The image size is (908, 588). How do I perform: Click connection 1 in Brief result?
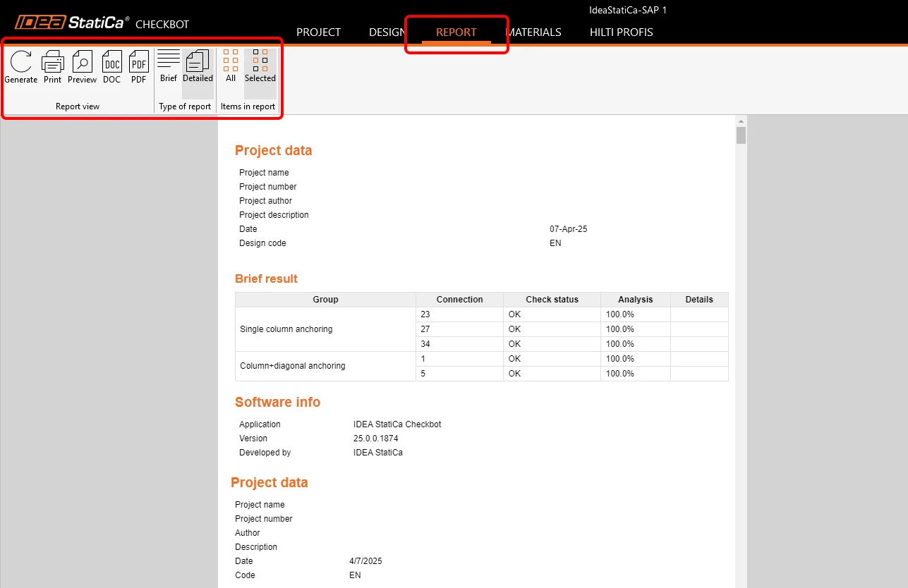click(x=459, y=359)
